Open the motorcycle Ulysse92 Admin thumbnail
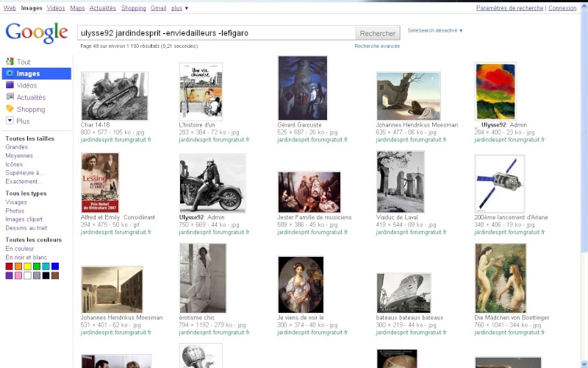 (212, 183)
